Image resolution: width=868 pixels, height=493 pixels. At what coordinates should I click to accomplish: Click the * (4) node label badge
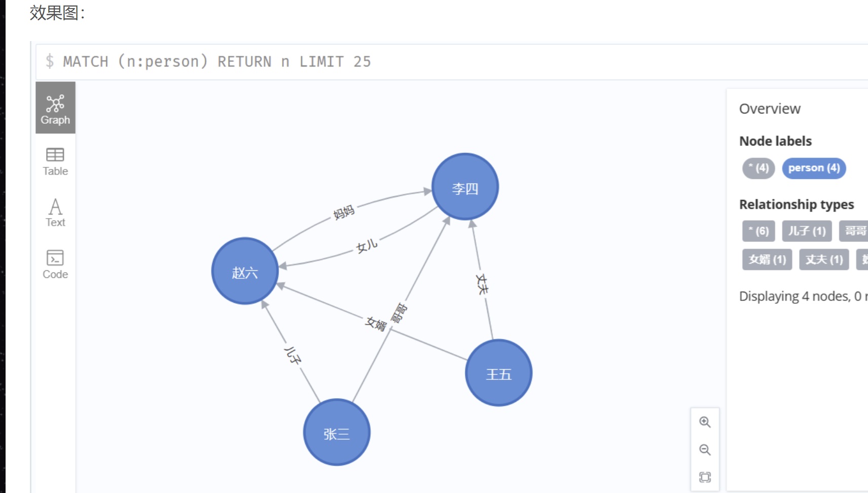(x=758, y=168)
